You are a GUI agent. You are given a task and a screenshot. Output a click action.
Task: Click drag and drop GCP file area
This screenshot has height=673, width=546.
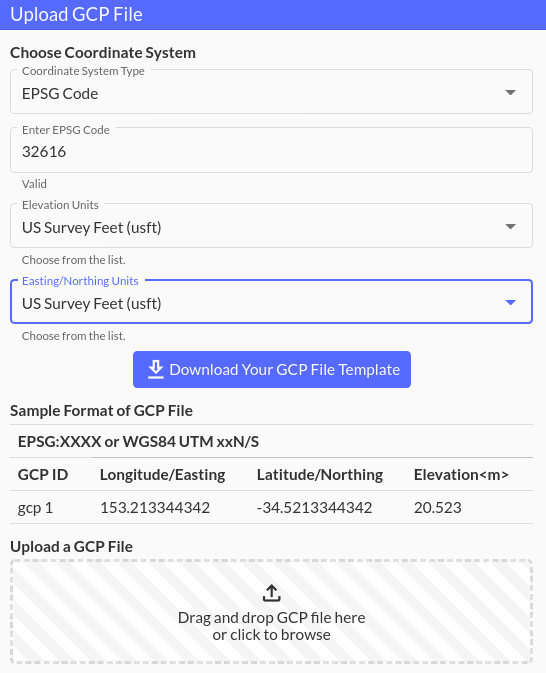pos(271,612)
